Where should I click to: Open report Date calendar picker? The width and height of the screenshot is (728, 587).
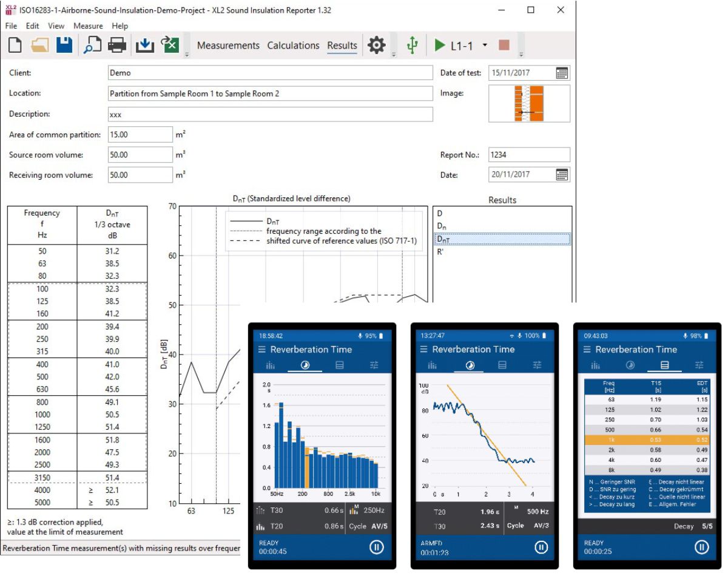tap(562, 175)
